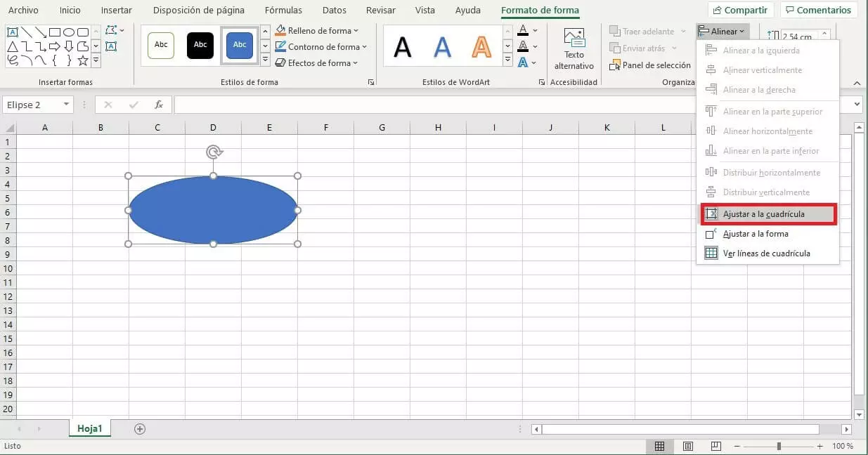Pick the rounded rectangle shape
Viewport: 868px width, 455px height.
click(83, 32)
